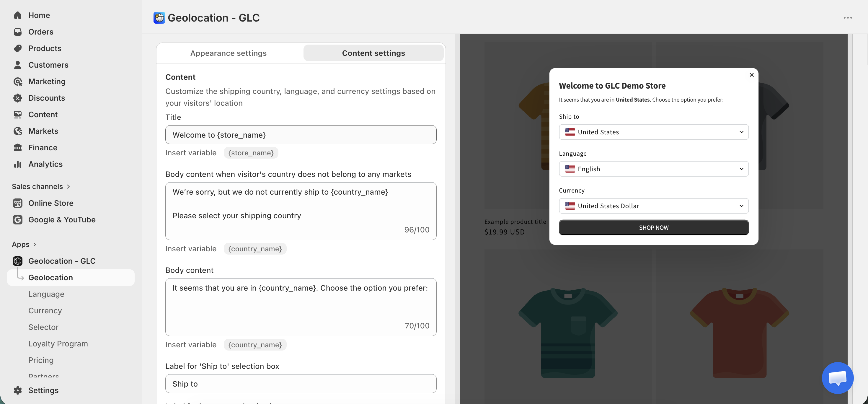Click the Marketing target icon

pos(18,81)
